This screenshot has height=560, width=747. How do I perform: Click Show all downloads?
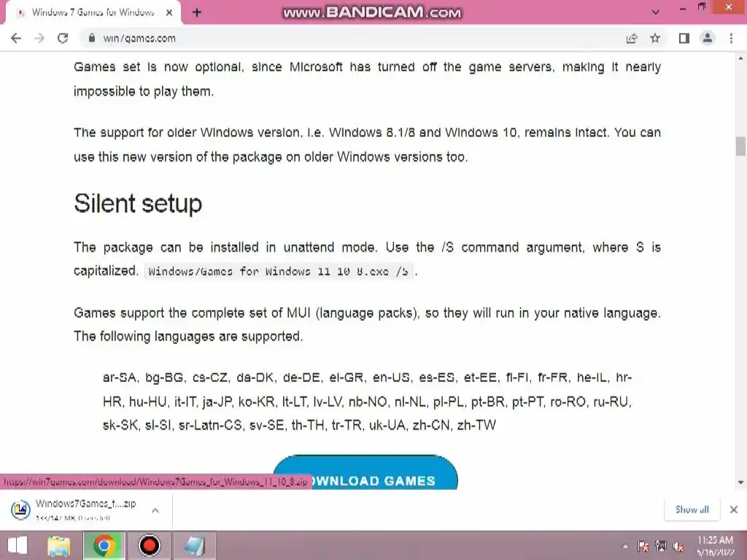692,510
